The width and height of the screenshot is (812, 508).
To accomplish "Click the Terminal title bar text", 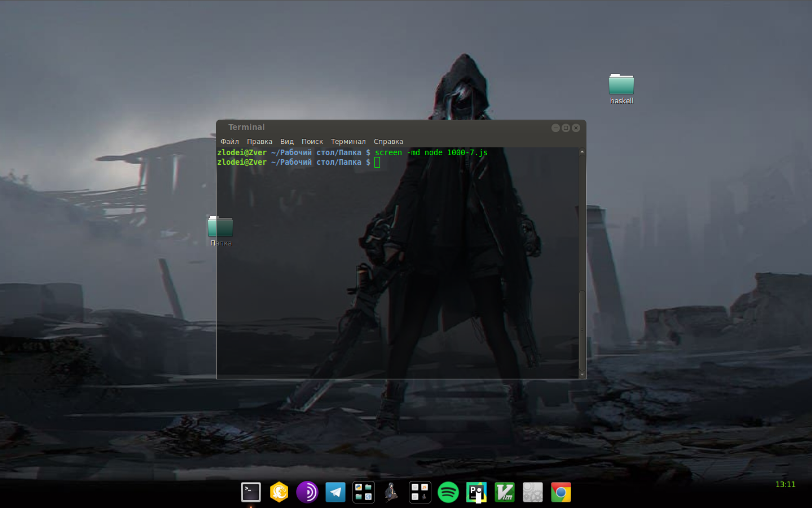I will [x=246, y=127].
